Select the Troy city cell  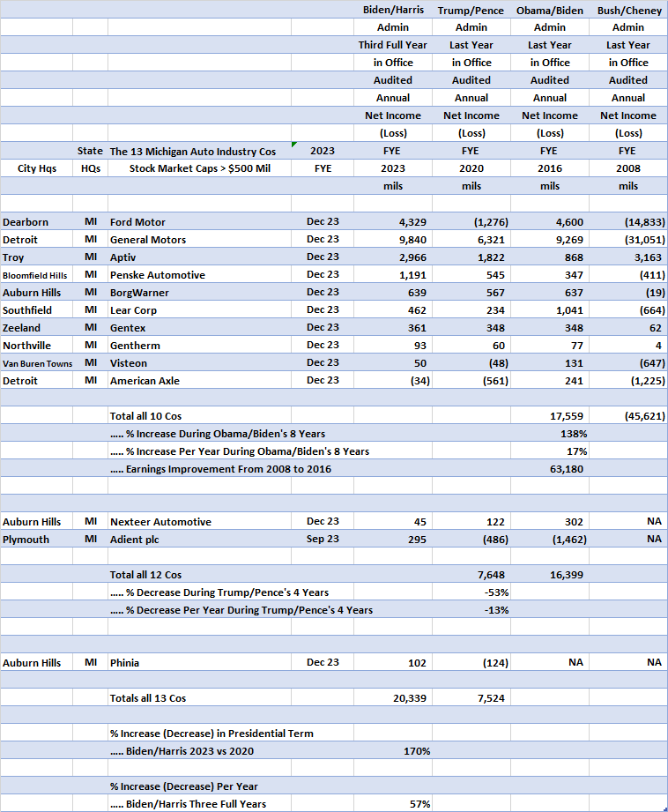click(37, 257)
